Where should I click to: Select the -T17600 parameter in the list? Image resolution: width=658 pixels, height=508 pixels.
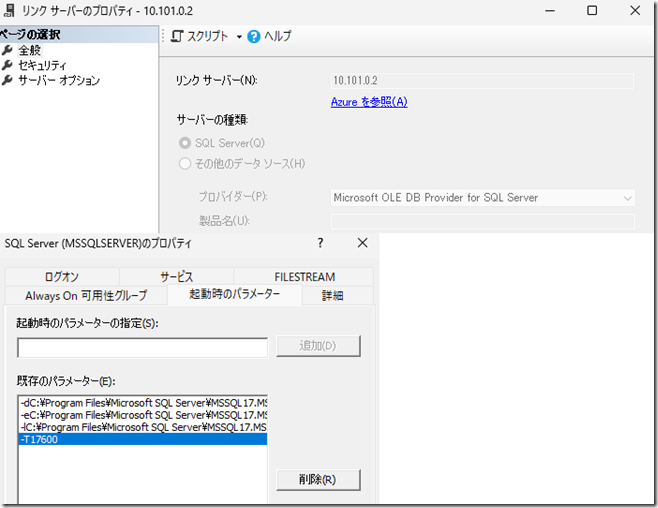click(142, 439)
